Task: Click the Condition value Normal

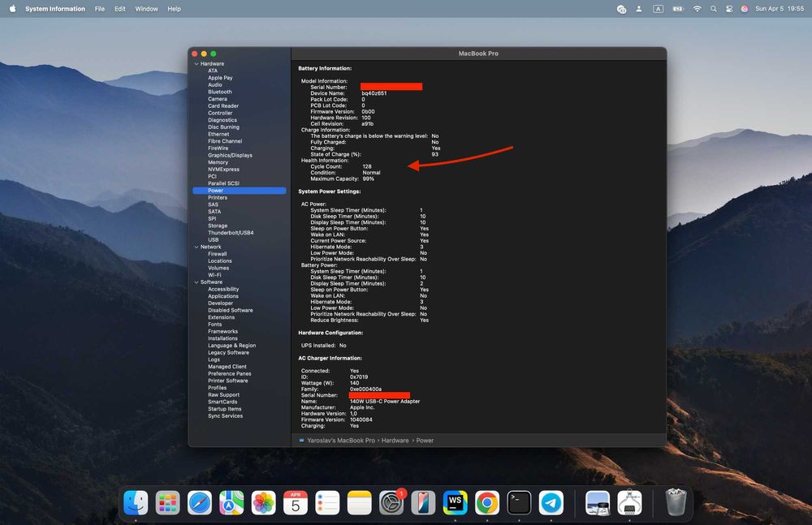Action: [371, 173]
